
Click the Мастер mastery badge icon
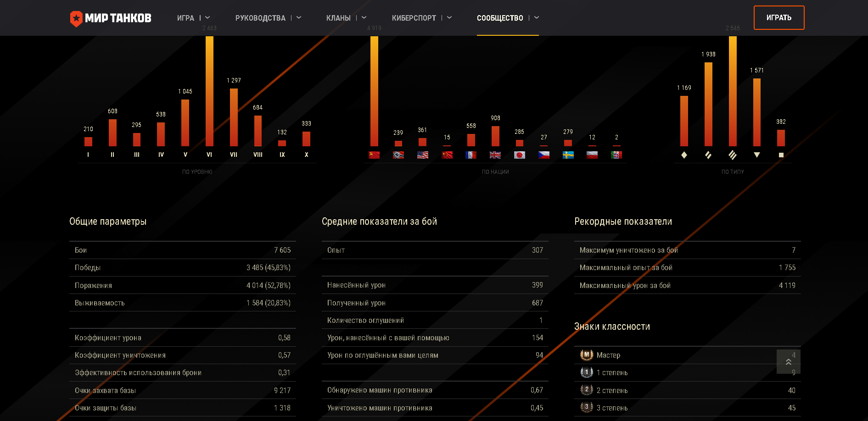(587, 355)
